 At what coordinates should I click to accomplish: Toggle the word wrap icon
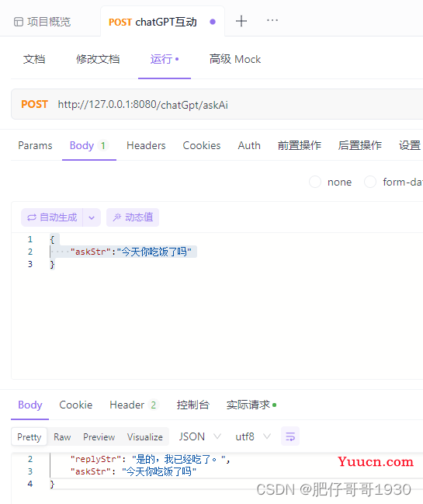coord(290,436)
